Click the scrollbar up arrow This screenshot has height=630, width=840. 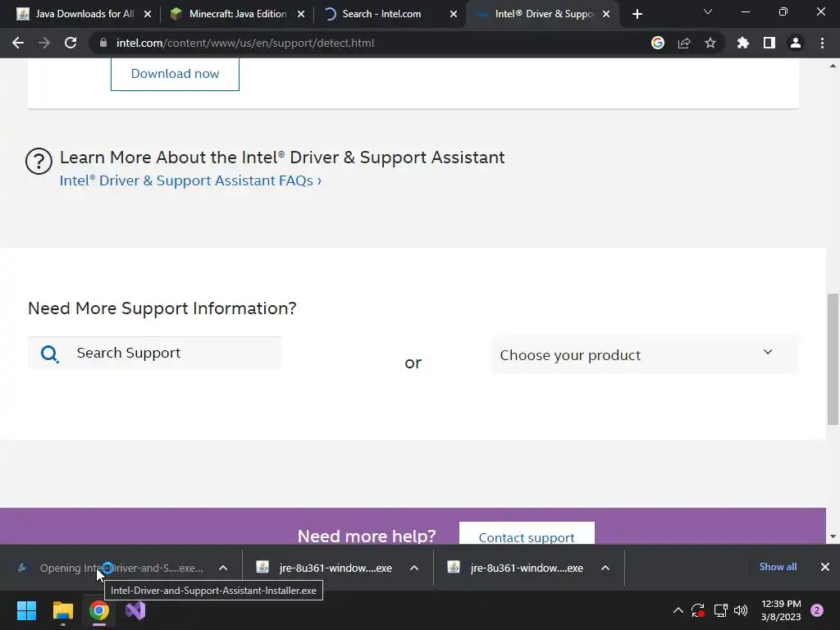[x=833, y=66]
